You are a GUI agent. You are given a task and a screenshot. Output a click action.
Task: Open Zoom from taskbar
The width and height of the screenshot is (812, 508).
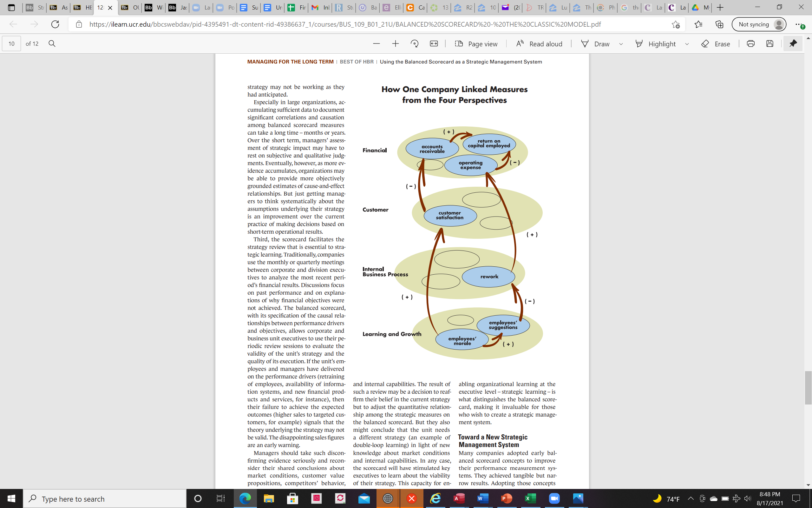point(554,498)
